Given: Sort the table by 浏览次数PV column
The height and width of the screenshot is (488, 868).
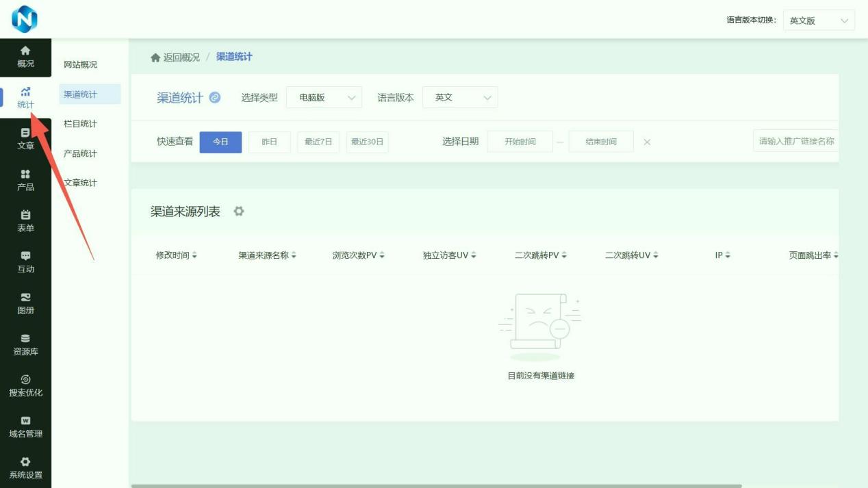Looking at the screenshot, I should tap(359, 255).
